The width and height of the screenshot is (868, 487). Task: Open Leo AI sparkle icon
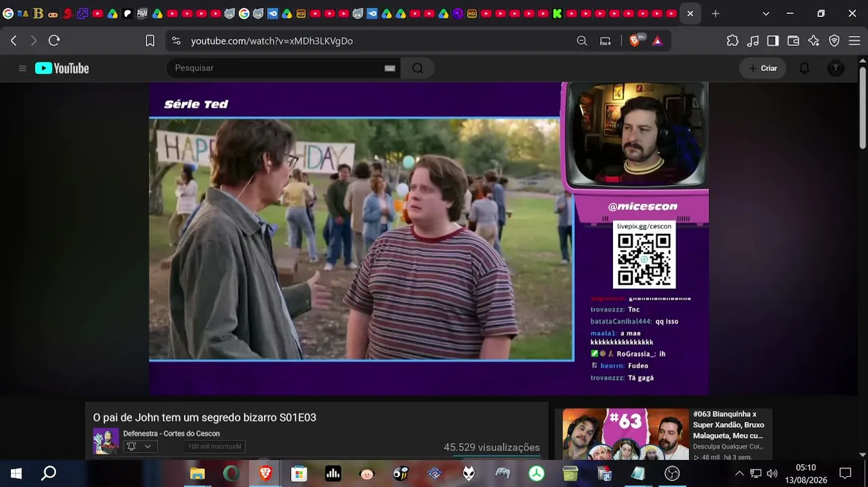(x=814, y=41)
